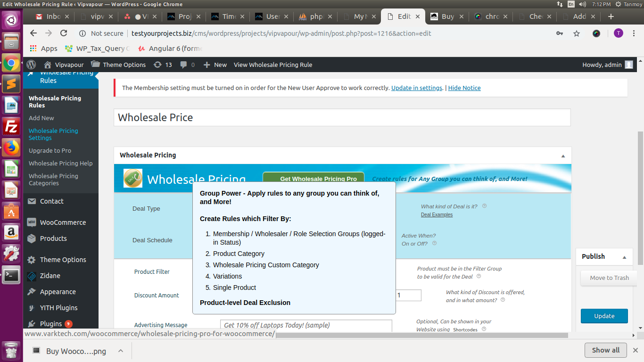
Task: Click the 'Update in settings' link
Action: point(417,88)
